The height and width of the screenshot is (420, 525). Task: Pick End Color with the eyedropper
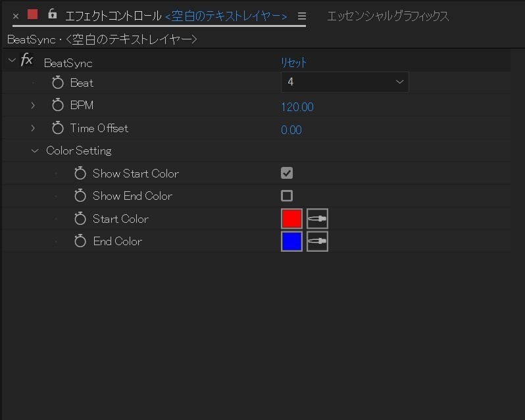coord(317,241)
